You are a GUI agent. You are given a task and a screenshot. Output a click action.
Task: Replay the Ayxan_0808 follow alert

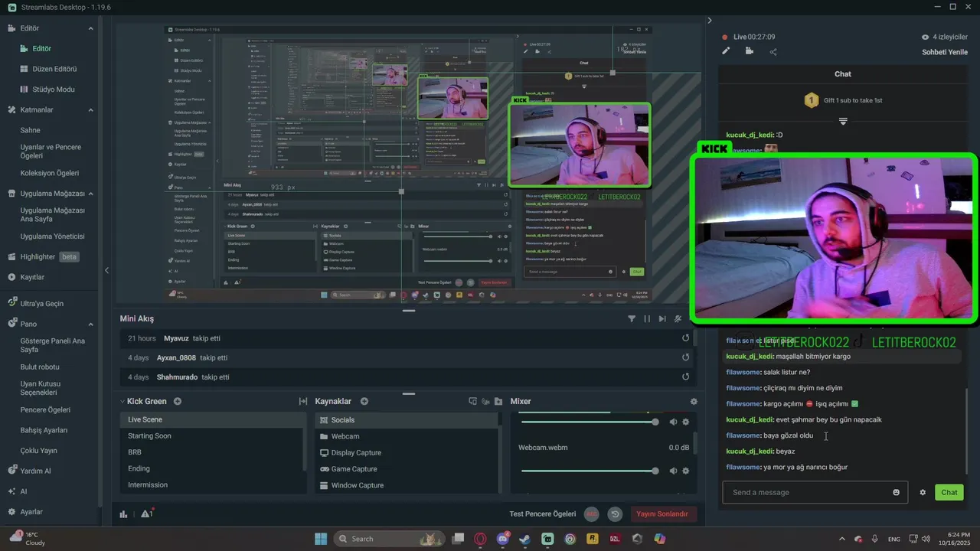[685, 357]
